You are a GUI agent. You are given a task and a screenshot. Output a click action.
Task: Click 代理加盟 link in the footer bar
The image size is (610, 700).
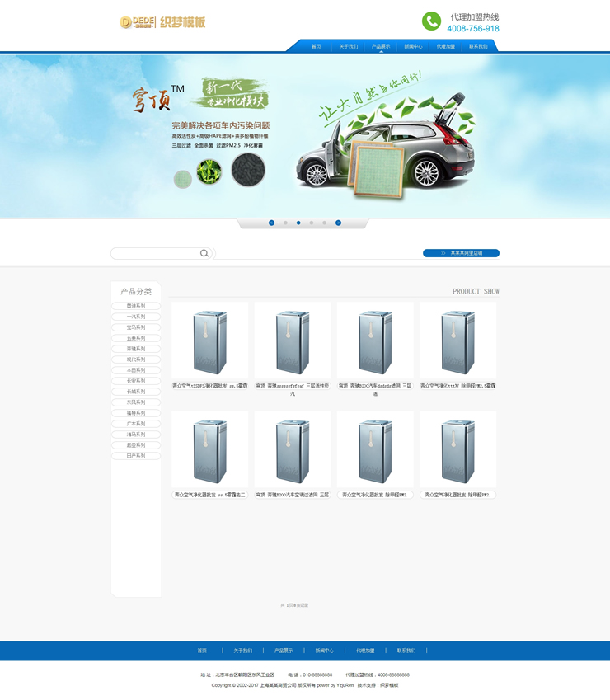[365, 651]
